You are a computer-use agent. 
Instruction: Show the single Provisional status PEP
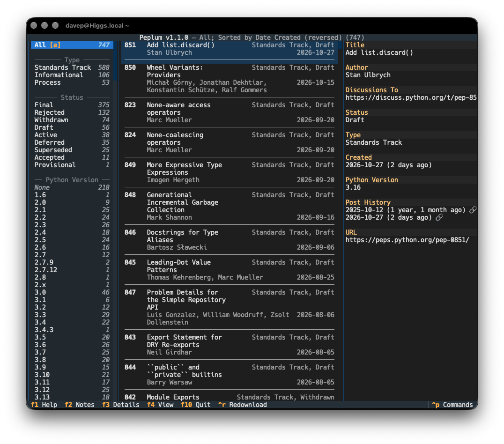(72, 165)
